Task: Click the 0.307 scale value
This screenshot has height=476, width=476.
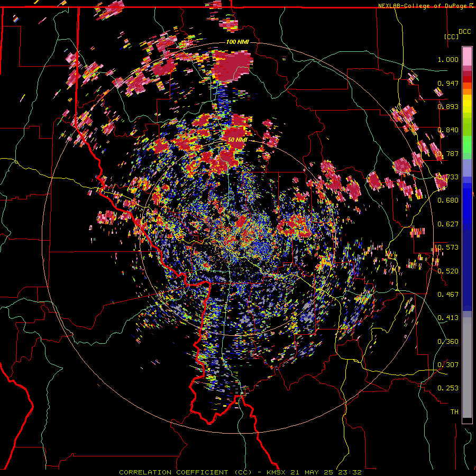Action: pos(448,365)
